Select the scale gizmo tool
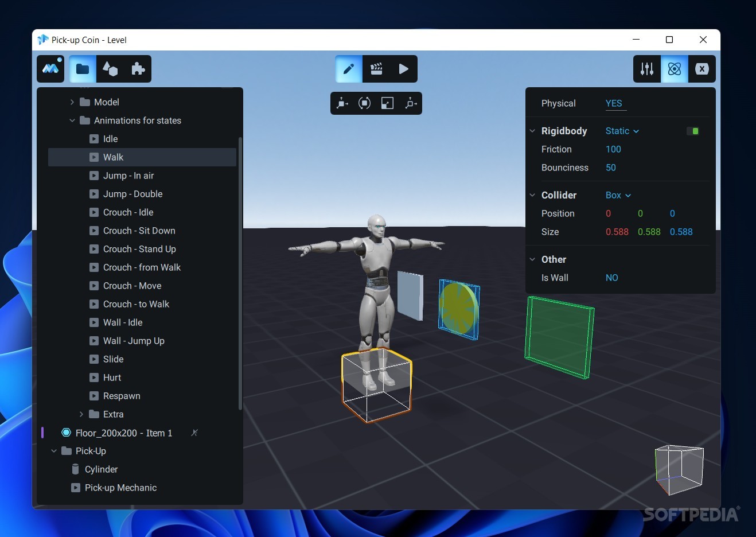The width and height of the screenshot is (756, 537). (x=387, y=103)
